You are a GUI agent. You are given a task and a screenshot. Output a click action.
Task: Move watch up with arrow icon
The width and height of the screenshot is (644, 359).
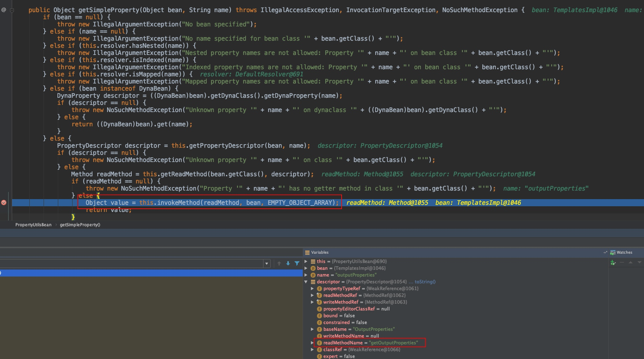click(x=630, y=263)
